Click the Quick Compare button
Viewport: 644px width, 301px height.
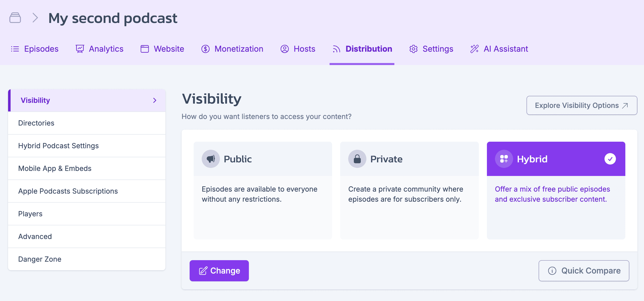584,271
